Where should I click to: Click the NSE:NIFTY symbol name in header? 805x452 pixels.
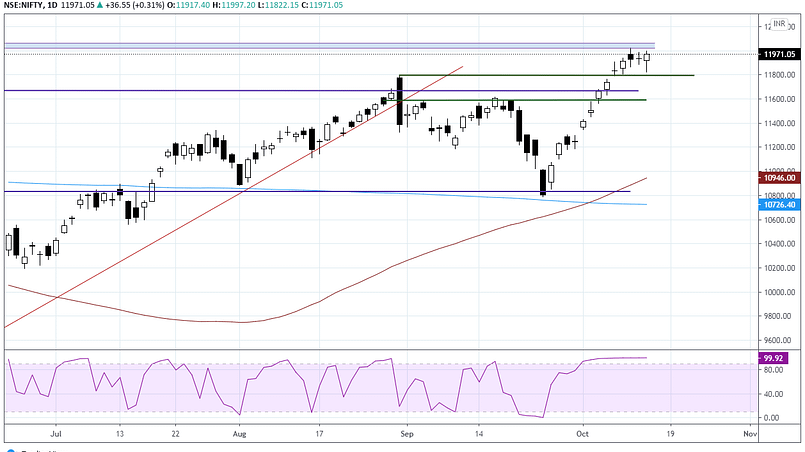(x=23, y=5)
